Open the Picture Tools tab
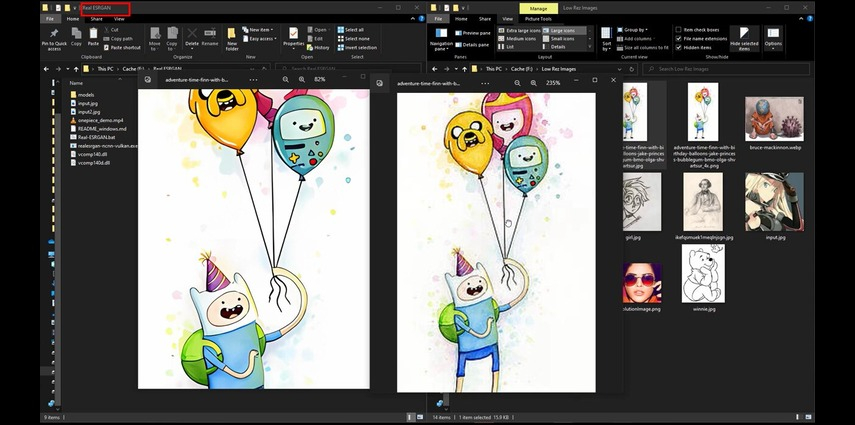Screen dimensions: 855x425 538,19
